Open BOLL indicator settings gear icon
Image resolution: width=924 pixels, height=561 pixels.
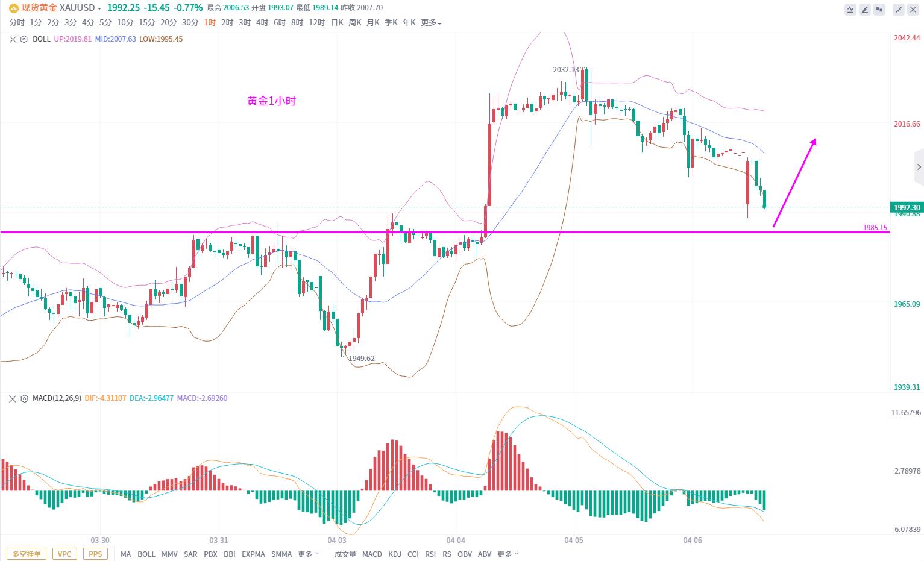pos(24,39)
